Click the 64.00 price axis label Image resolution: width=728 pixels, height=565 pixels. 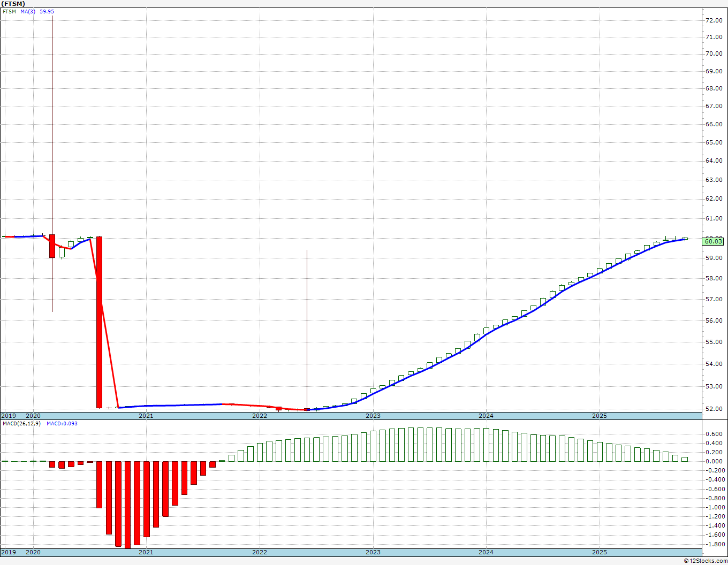coord(714,161)
